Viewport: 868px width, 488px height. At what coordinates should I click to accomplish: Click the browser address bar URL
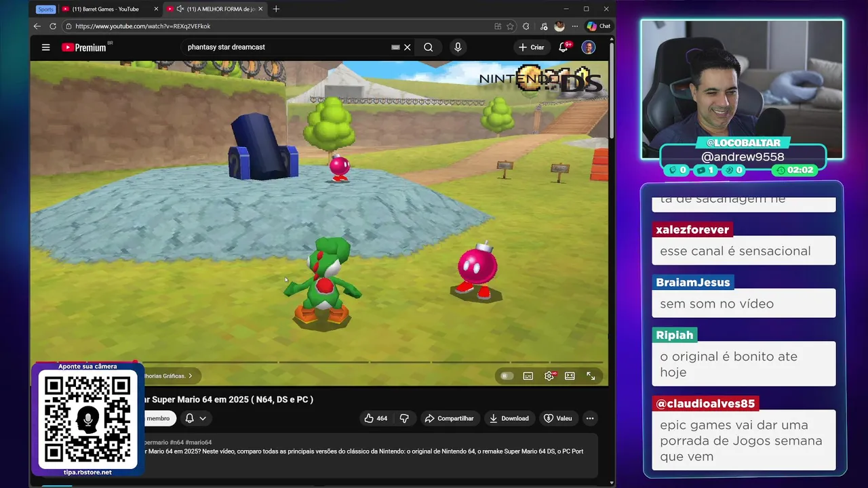click(x=143, y=26)
